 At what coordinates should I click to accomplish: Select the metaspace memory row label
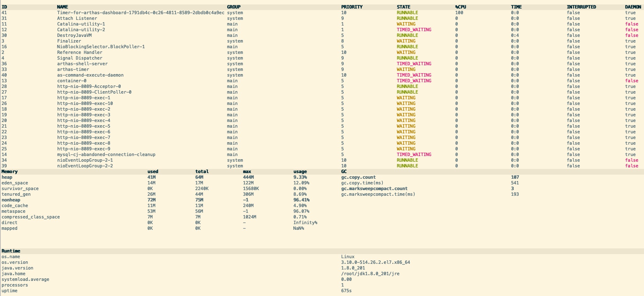click(13, 211)
